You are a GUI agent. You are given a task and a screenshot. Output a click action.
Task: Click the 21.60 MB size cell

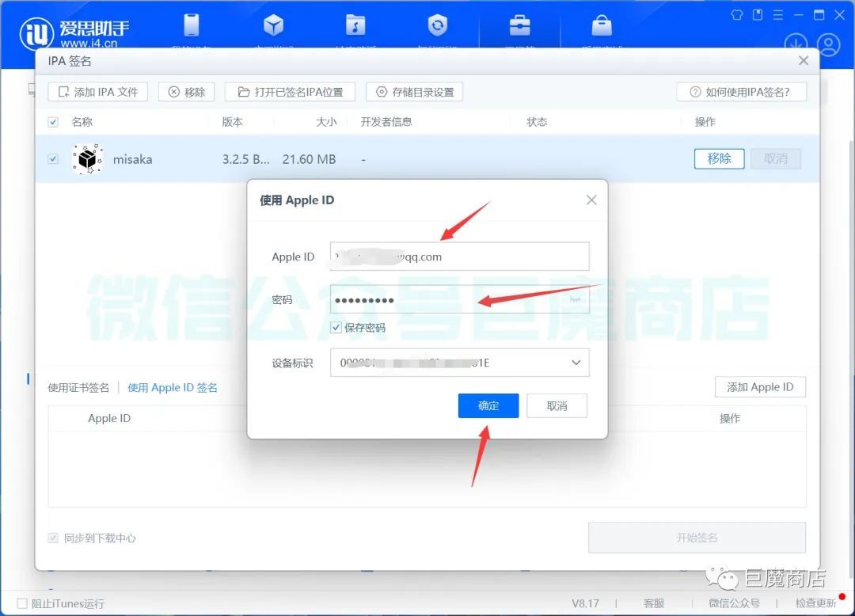click(310, 159)
